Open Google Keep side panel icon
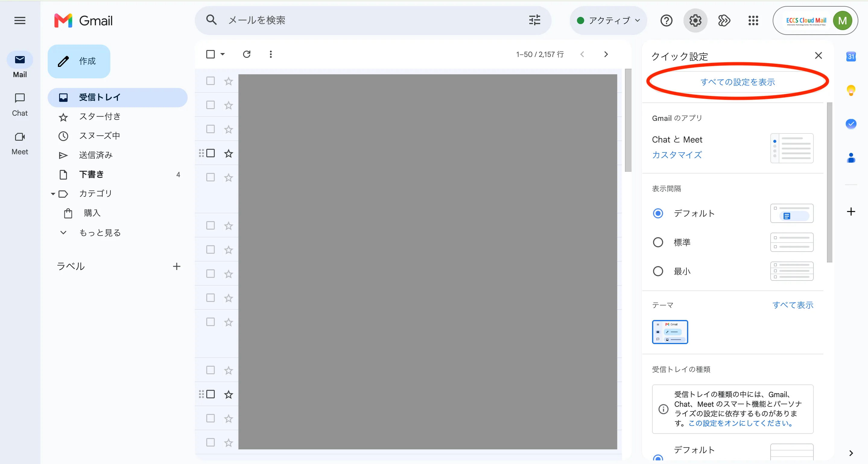This screenshot has width=868, height=464. pyautogui.click(x=851, y=90)
